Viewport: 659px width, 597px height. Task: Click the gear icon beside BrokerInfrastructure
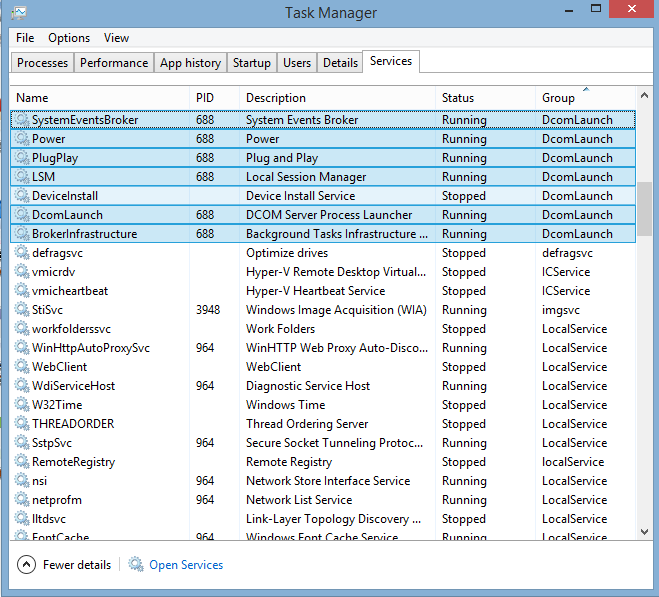(x=22, y=234)
